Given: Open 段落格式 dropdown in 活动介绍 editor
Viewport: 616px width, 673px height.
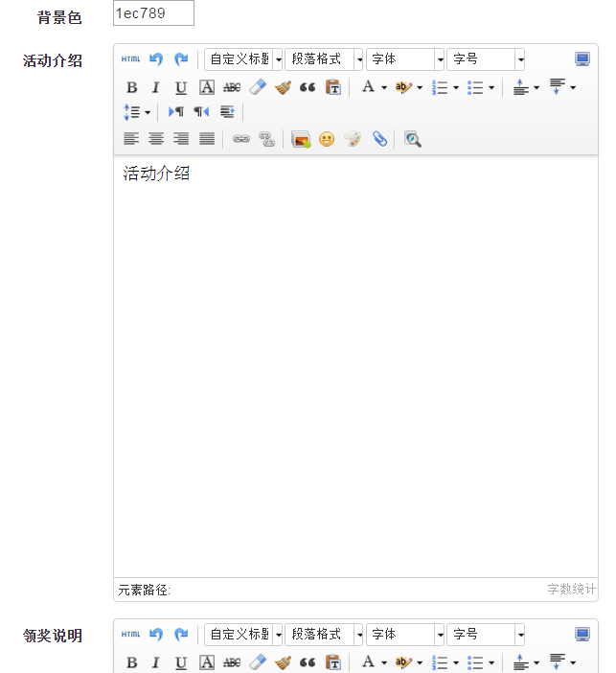Looking at the screenshot, I should coord(324,59).
